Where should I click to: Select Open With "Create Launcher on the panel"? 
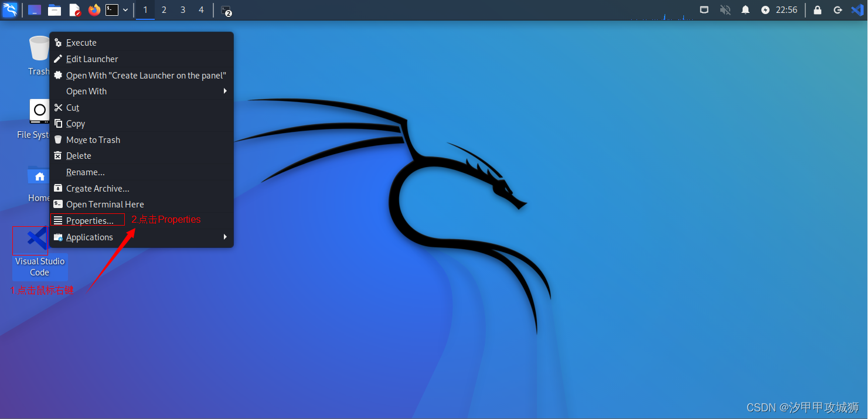click(141, 76)
